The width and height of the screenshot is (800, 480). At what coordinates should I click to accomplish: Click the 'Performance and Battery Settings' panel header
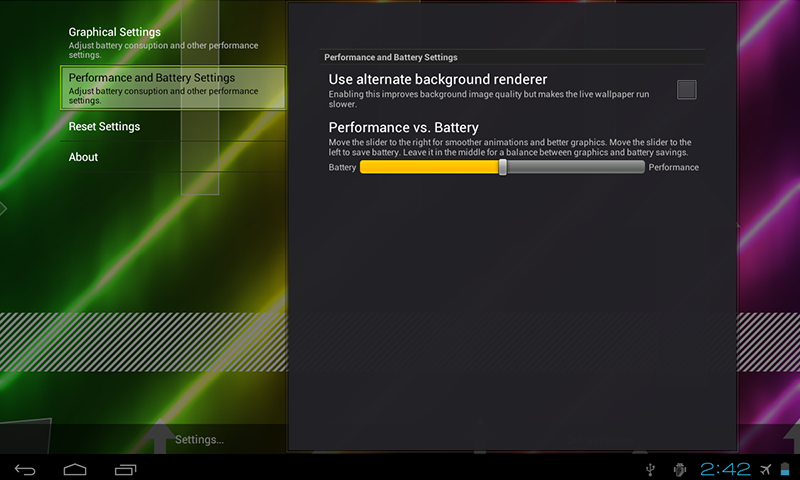tap(391, 57)
